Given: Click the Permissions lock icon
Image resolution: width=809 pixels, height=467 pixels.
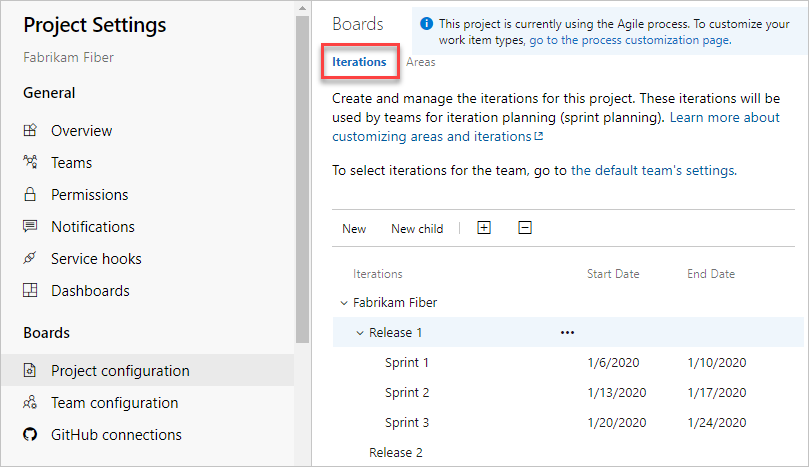Looking at the screenshot, I should (30, 195).
